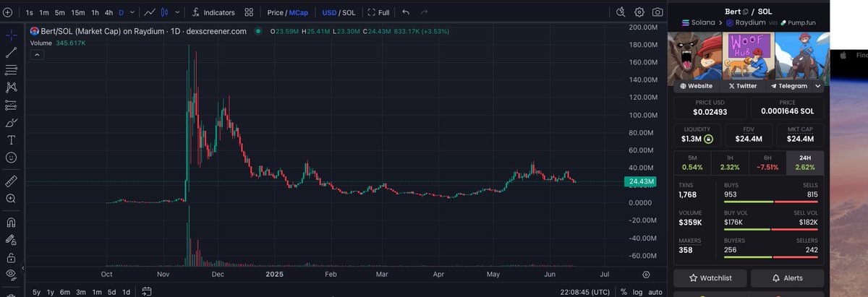
Task: Select the candlestick chart style
Action: tap(165, 12)
